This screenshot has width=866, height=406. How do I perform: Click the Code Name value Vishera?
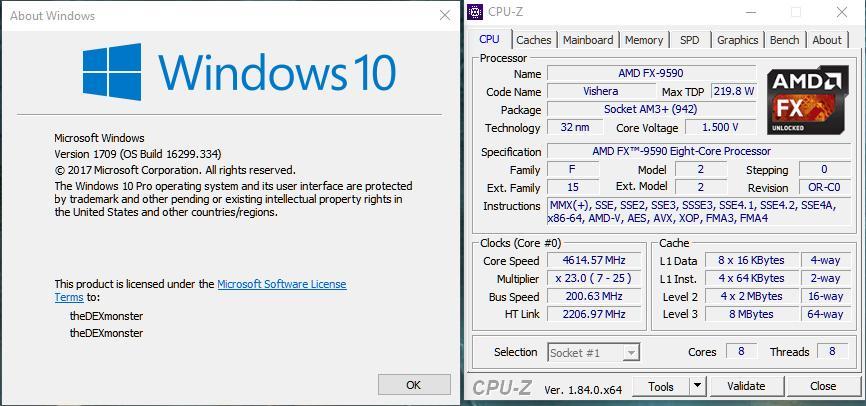pos(600,91)
